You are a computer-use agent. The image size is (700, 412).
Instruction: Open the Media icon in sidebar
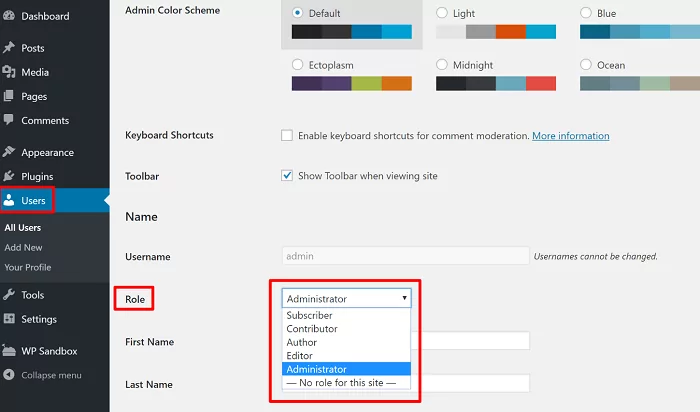pos(9,72)
